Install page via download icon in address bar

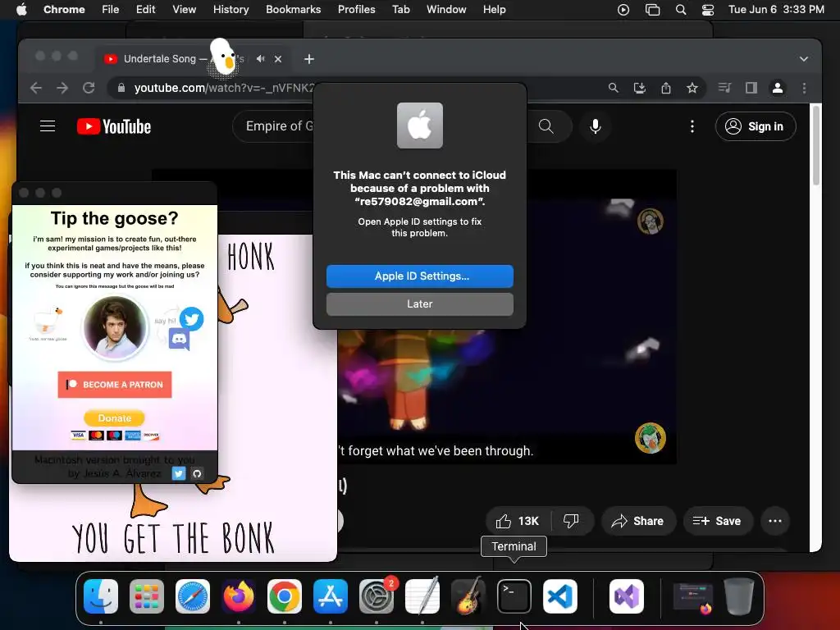pyautogui.click(x=640, y=88)
